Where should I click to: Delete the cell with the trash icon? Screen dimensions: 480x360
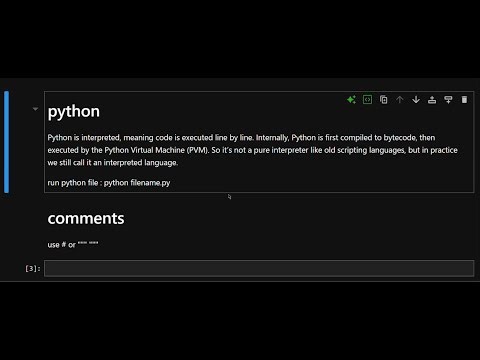[x=464, y=100]
